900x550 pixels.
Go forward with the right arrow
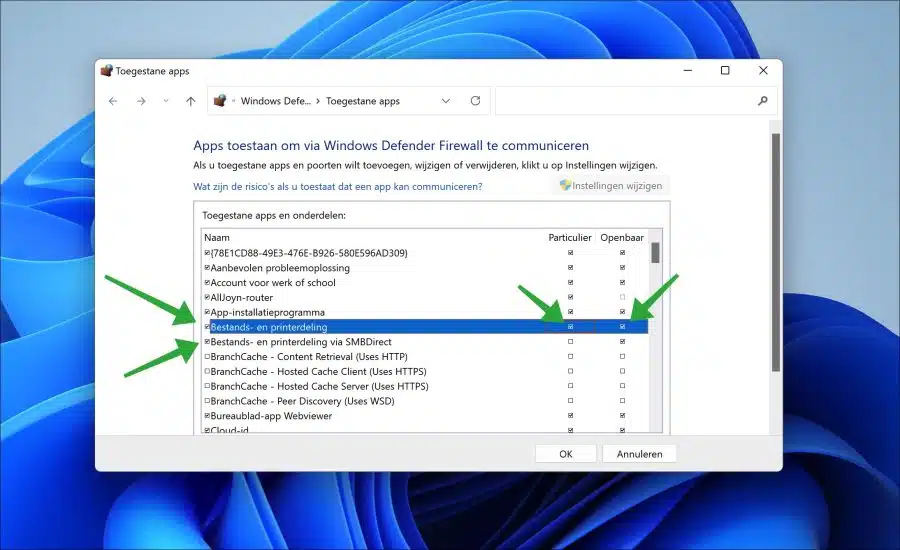pyautogui.click(x=141, y=101)
